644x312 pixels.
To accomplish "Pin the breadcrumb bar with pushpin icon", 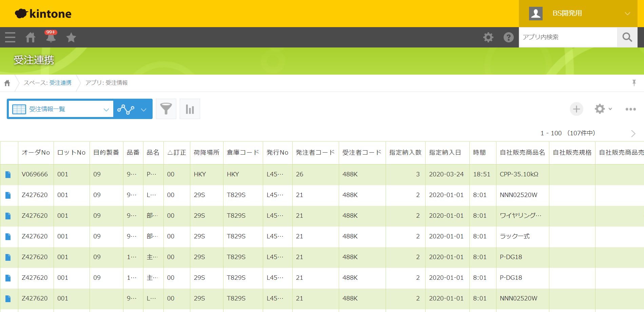I will 634,83.
